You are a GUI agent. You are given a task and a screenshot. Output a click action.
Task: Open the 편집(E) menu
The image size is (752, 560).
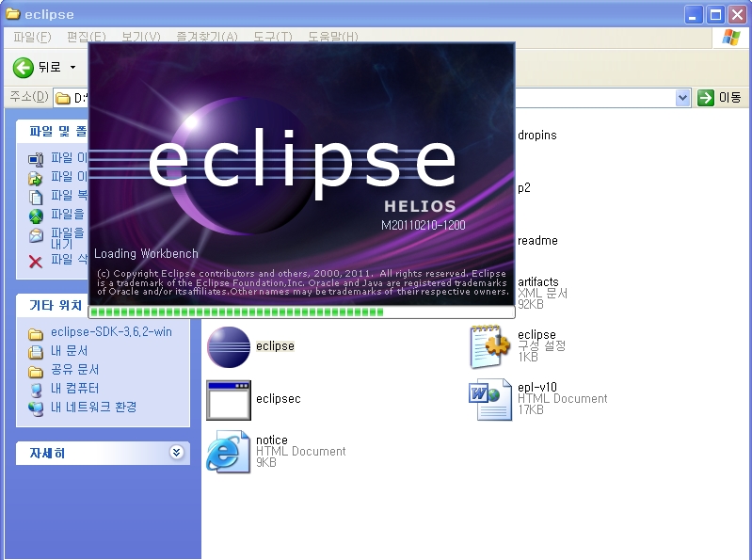click(86, 37)
